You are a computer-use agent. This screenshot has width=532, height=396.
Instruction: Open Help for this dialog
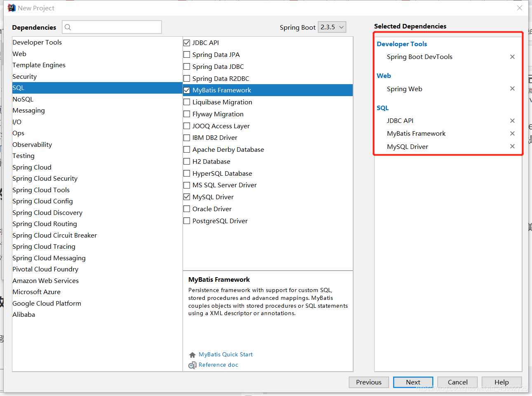tap(502, 382)
